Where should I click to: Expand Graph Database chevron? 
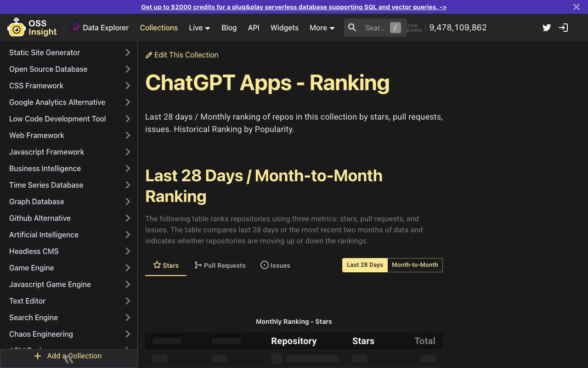tap(128, 201)
